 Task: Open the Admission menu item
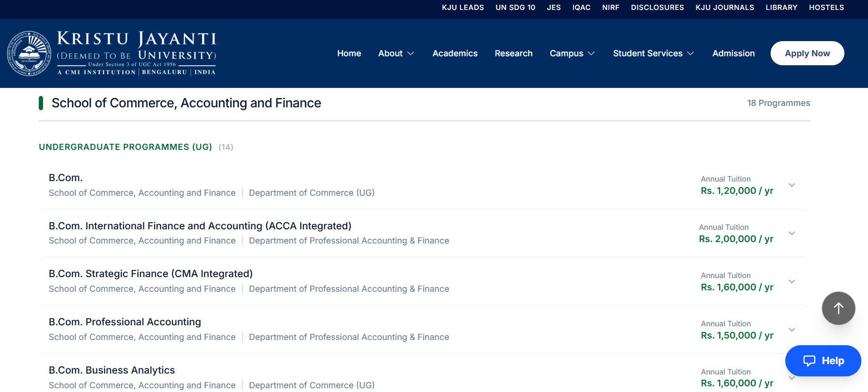click(734, 53)
